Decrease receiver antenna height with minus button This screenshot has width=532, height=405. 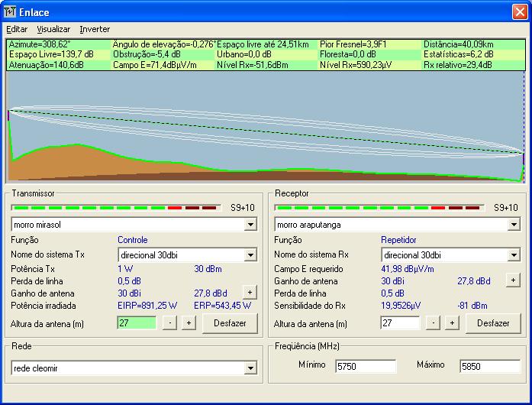(x=433, y=323)
